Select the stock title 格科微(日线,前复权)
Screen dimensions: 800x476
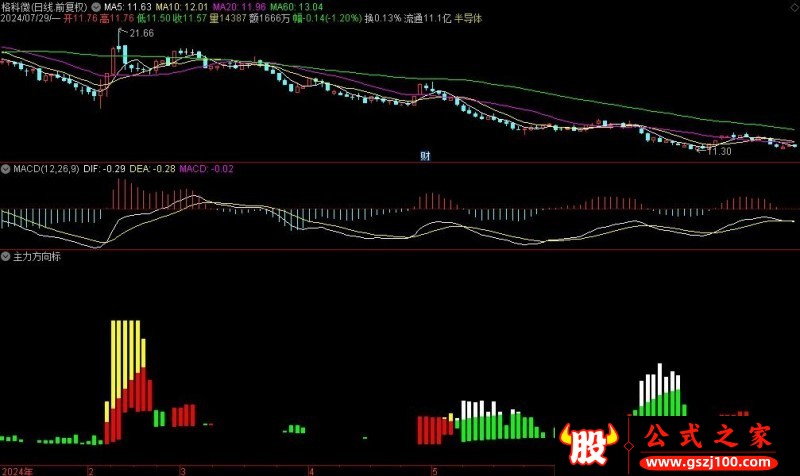click(x=44, y=7)
